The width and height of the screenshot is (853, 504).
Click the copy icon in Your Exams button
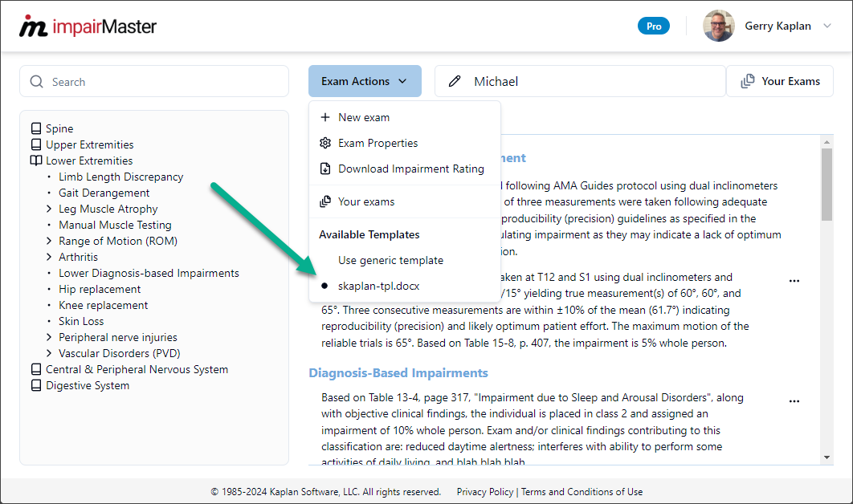point(748,81)
